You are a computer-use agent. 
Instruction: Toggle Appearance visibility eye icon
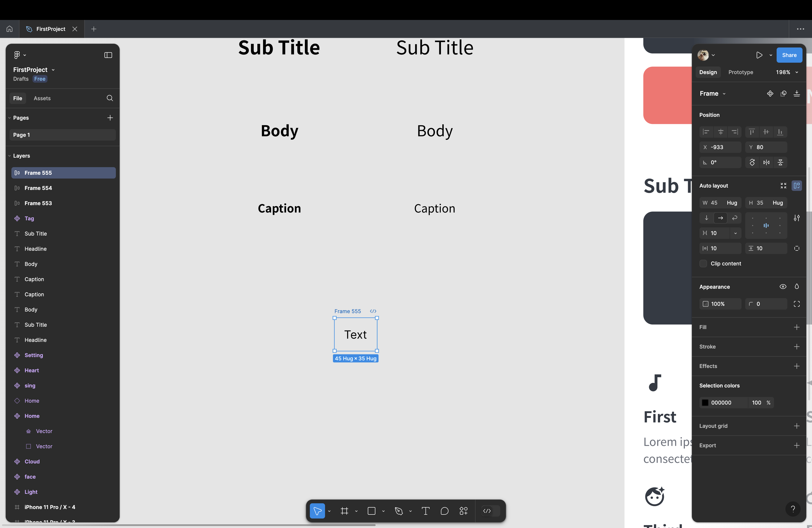click(x=783, y=287)
